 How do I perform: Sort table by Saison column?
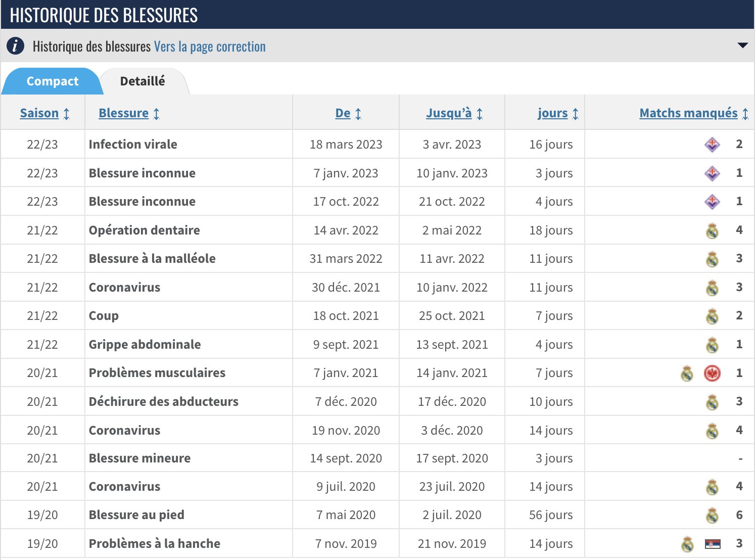39,113
